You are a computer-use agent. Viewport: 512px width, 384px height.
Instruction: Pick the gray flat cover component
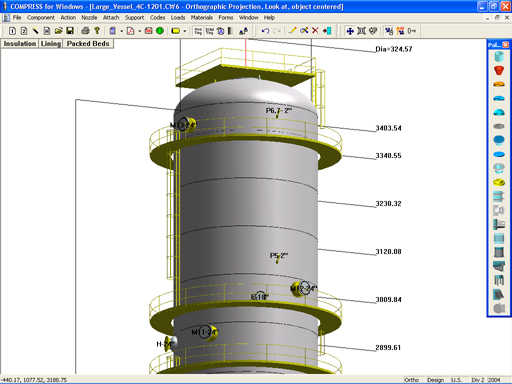point(499,126)
